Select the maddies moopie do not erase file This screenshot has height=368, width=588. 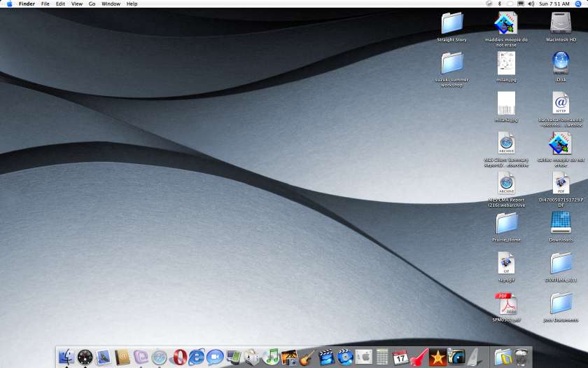[506, 23]
